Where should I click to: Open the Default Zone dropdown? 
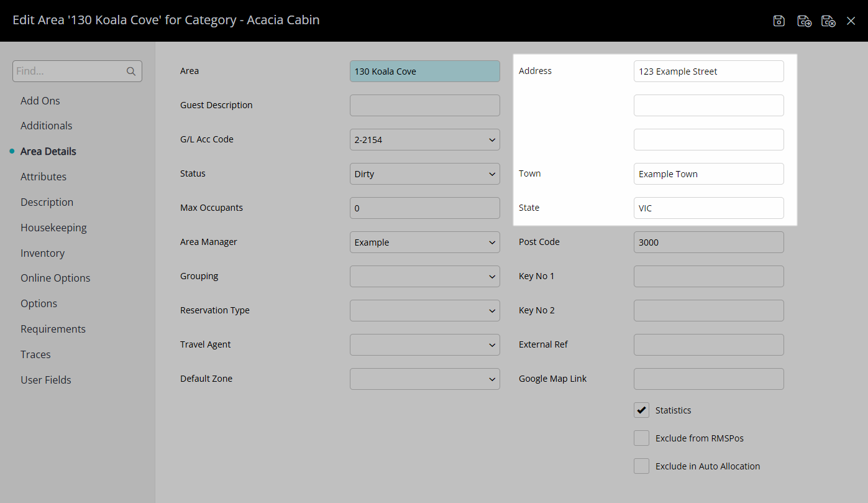[425, 379]
